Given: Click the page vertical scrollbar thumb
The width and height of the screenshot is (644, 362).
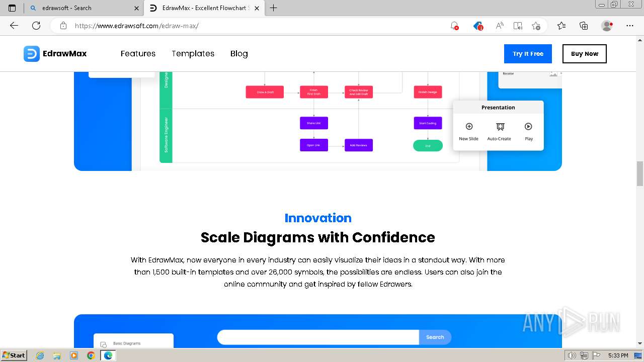Looking at the screenshot, I should tap(640, 173).
